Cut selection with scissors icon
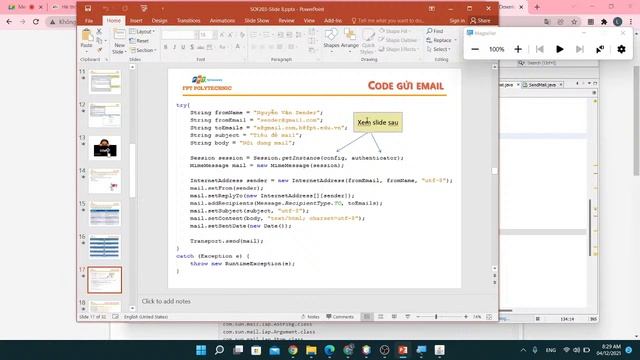This screenshot has height=360, width=640. (x=99, y=31)
